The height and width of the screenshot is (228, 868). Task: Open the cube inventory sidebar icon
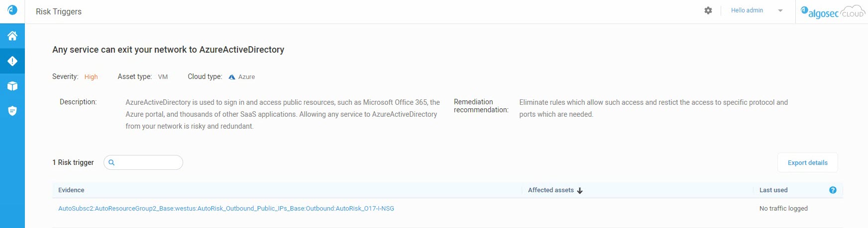[x=12, y=86]
